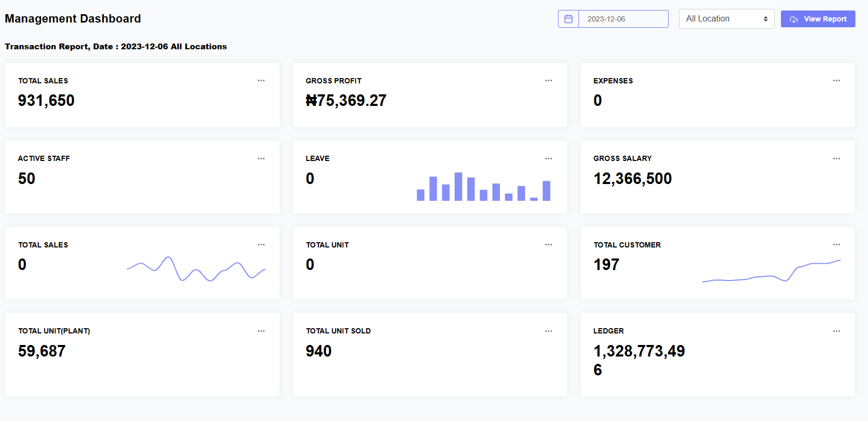Screen dimensions: 868x421
Task: Click the Transaction Report date subtitle
Action: coord(116,47)
